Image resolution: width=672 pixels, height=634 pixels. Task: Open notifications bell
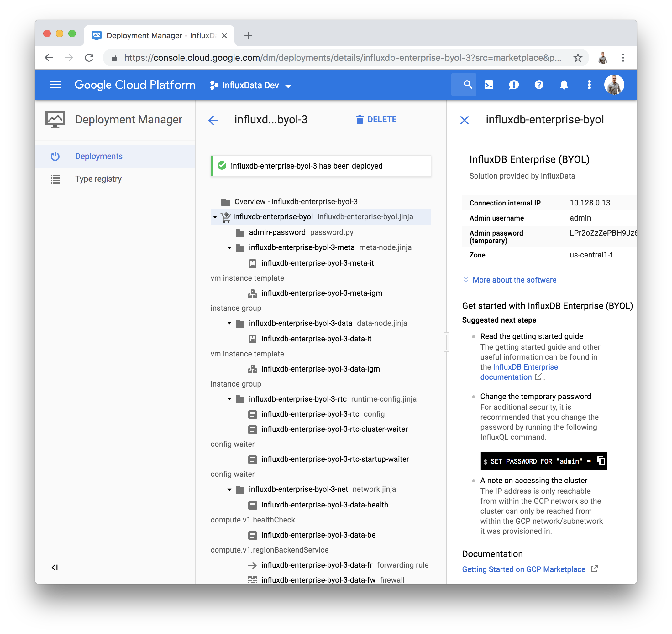click(x=564, y=85)
